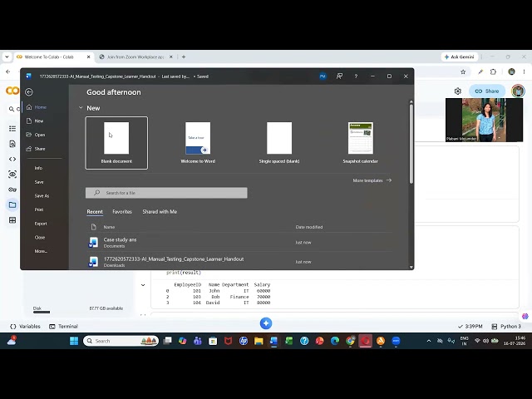This screenshot has width=532, height=399.
Task: Open Microsoft Edge from taskbar
Action: 335,341
